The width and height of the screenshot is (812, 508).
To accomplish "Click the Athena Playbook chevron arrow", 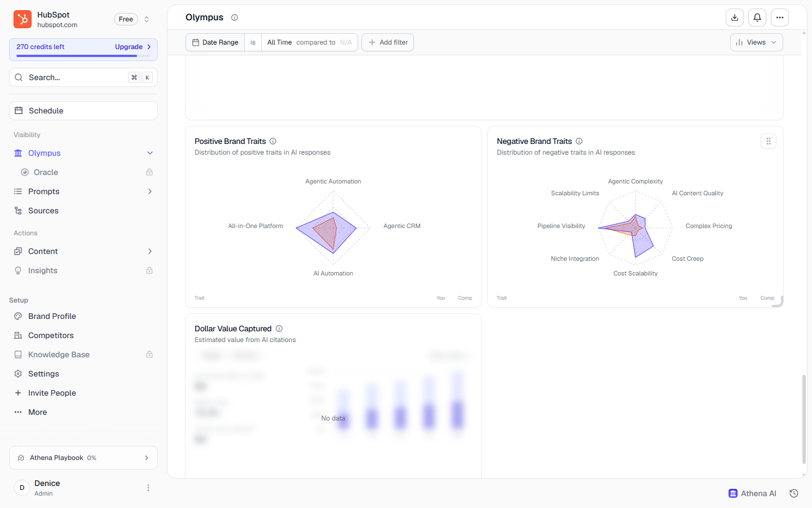I will (x=147, y=458).
